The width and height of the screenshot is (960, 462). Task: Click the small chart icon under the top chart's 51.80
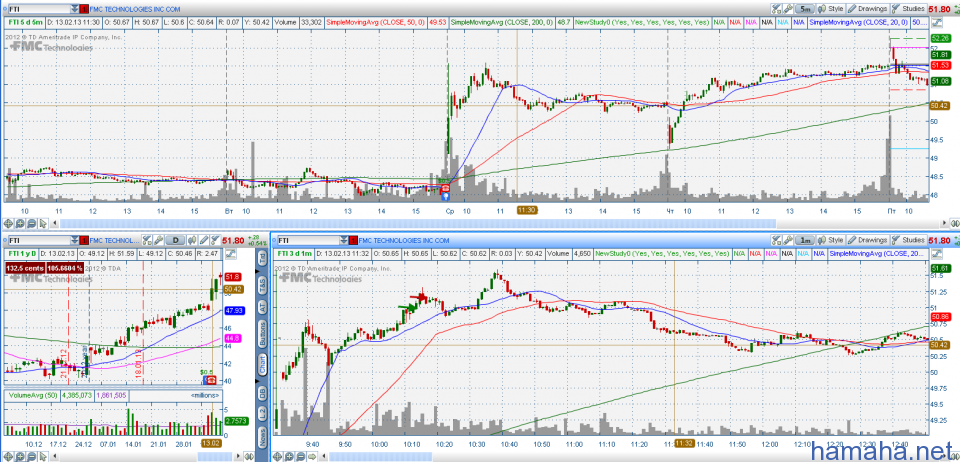click(936, 23)
